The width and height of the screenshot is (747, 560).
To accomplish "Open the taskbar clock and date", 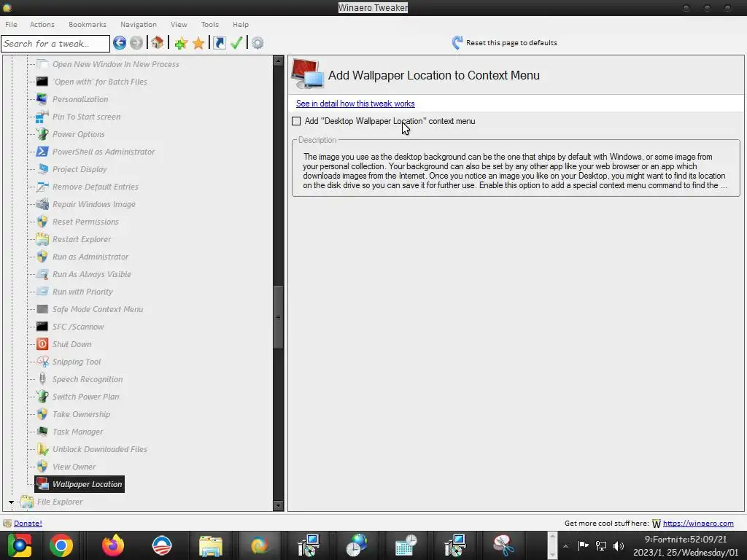I will click(x=686, y=546).
